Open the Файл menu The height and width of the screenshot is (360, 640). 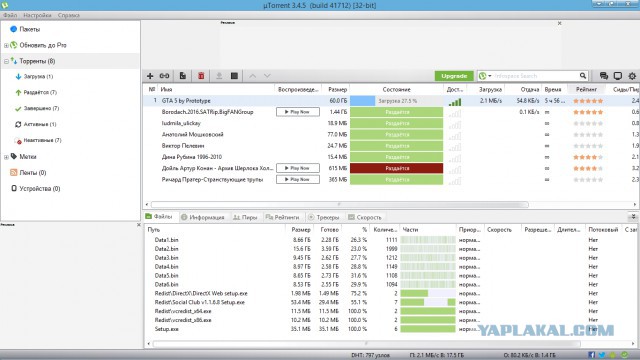10,15
